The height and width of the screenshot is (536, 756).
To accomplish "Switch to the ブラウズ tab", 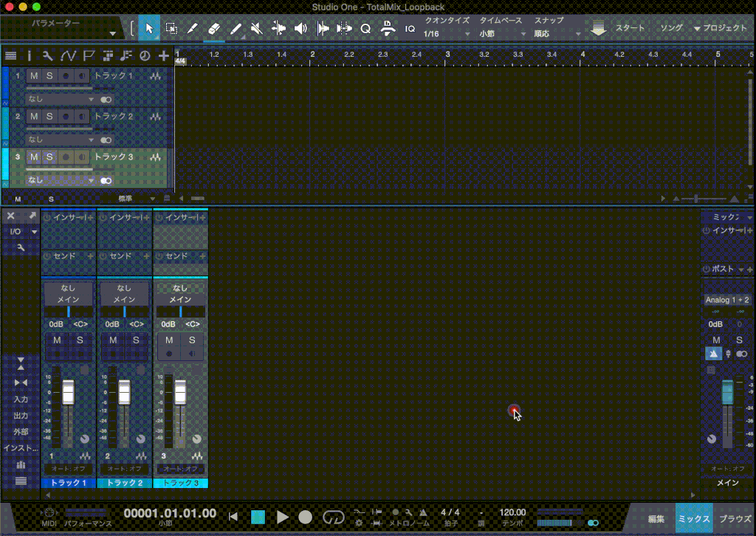I will point(736,519).
